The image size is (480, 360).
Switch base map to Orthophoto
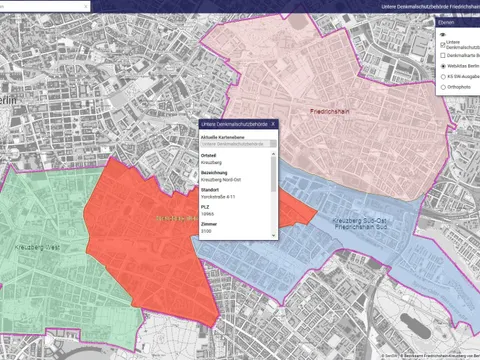[443, 87]
